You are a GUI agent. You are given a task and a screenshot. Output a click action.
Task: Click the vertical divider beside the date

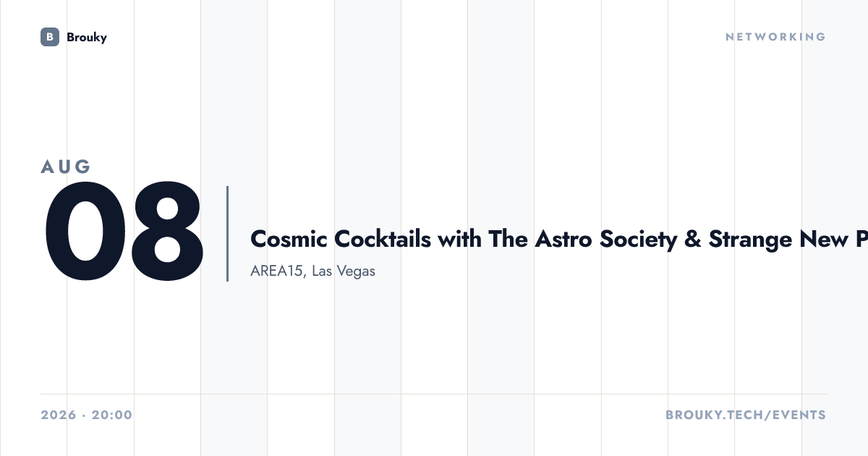point(227,234)
